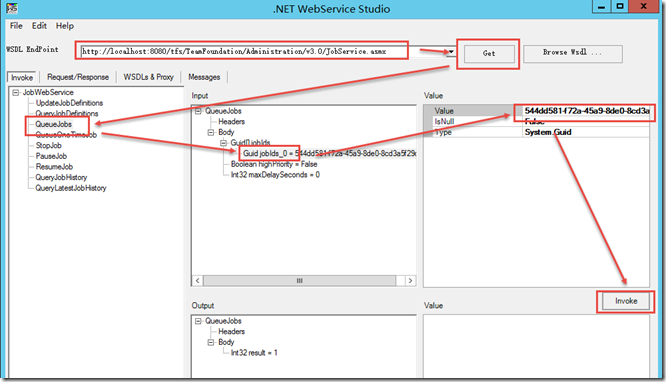This screenshot has width=666, height=382.
Task: Click the Input horizontal scrollbar thumb
Action: click(x=299, y=281)
